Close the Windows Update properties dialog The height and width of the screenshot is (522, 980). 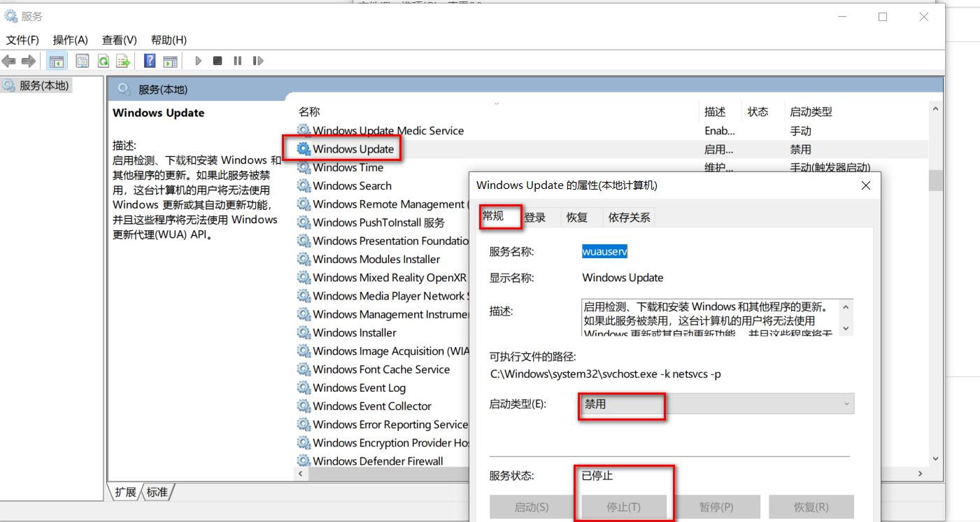click(866, 185)
